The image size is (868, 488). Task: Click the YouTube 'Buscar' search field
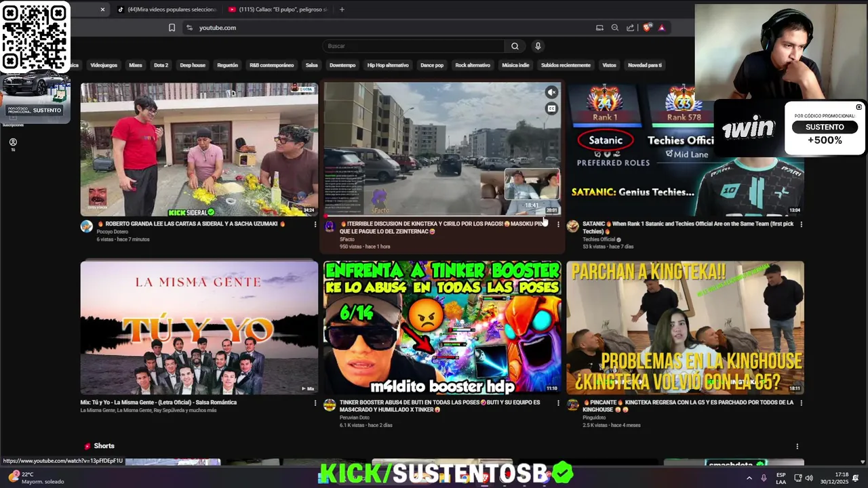pyautogui.click(x=413, y=46)
